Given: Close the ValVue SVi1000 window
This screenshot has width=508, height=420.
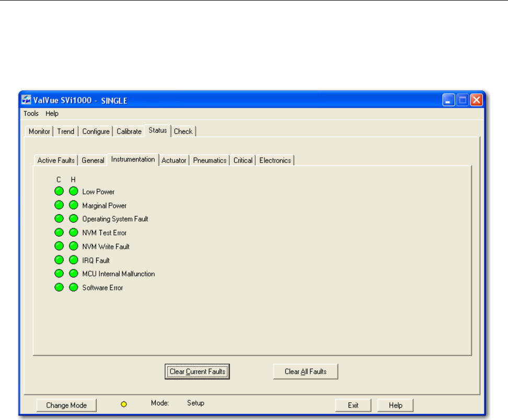Looking at the screenshot, I should (x=477, y=100).
